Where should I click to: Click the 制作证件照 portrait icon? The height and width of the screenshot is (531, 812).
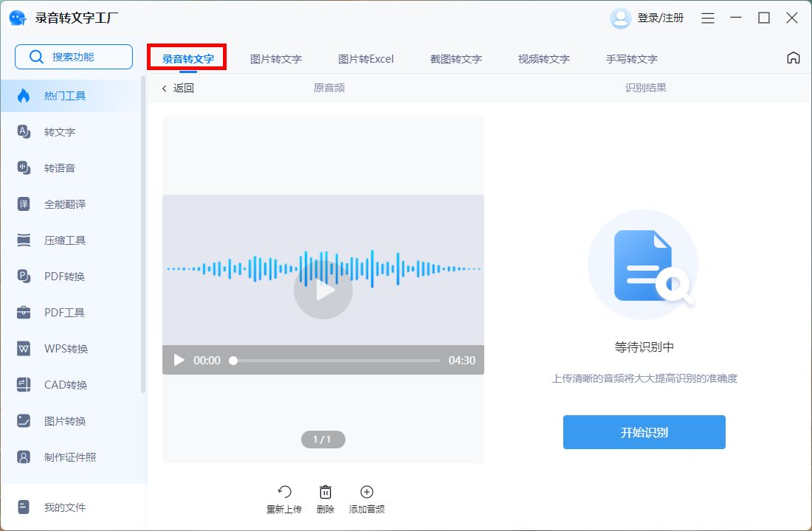click(x=24, y=457)
